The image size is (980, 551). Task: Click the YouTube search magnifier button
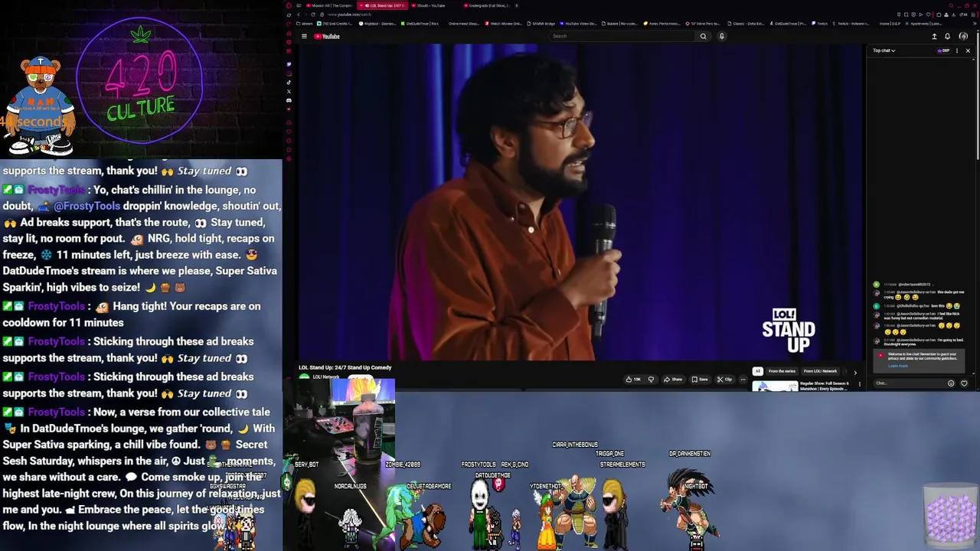pyautogui.click(x=704, y=36)
